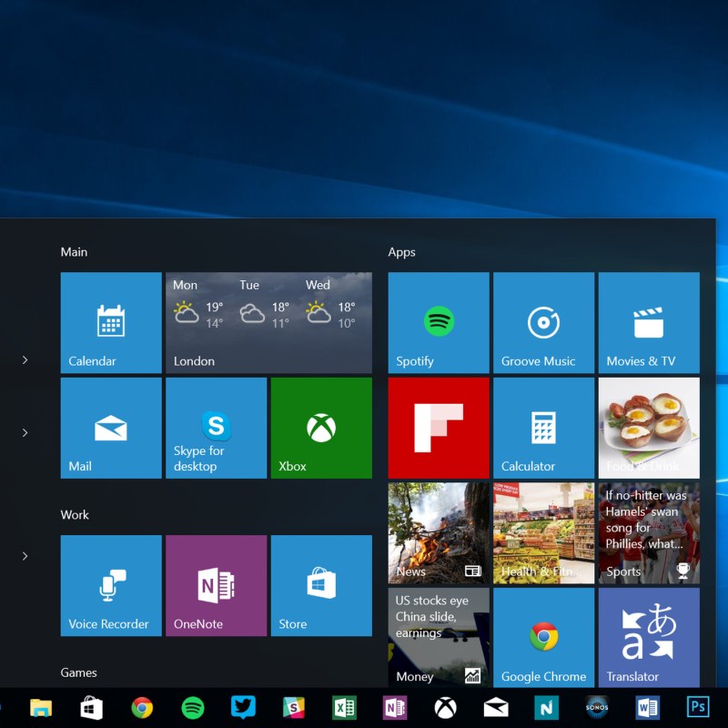This screenshot has height=728, width=728.
Task: Expand the left-rail chevron beside the Voice Recorder tile
Action: tap(25, 556)
